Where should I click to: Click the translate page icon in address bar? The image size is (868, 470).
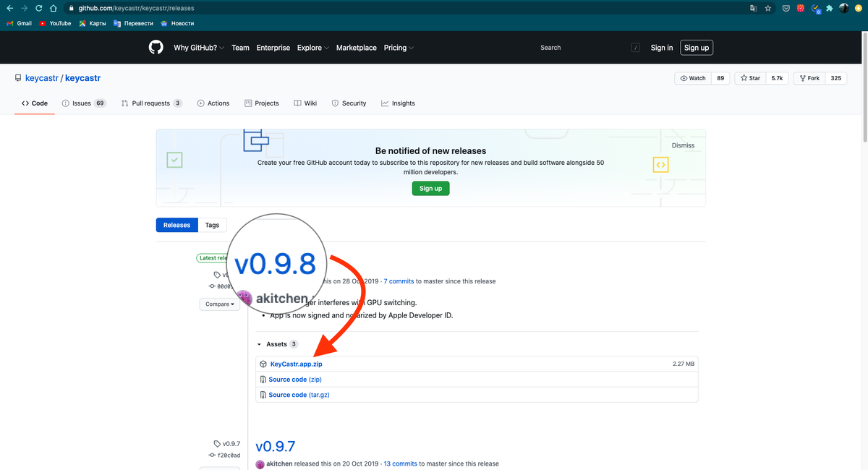[x=753, y=9]
